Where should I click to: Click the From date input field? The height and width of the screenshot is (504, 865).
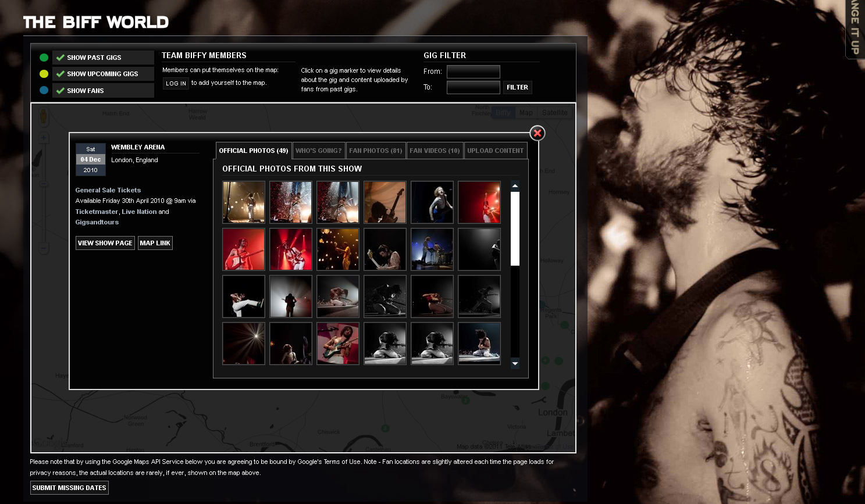474,72
